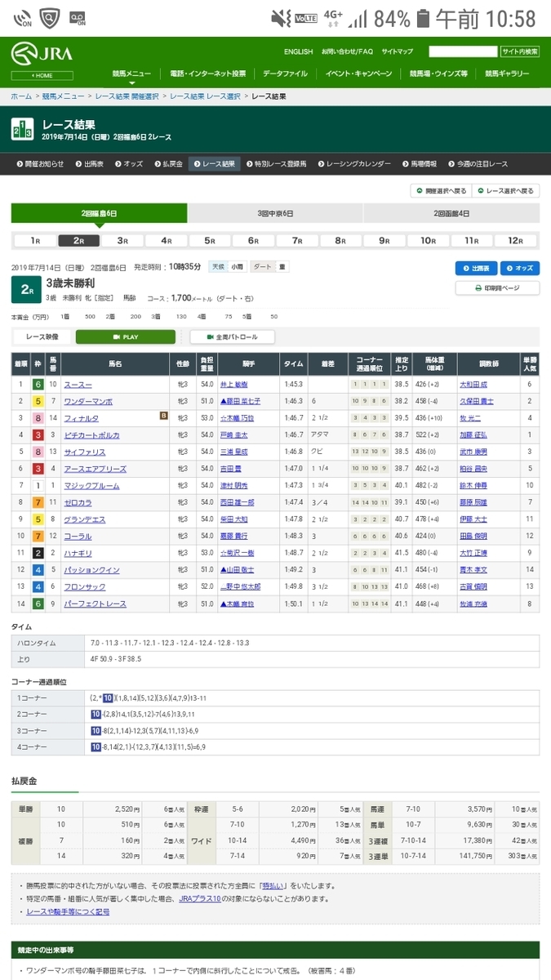Open trainer 加藤 征弘 profile
The width and height of the screenshot is (551, 980).
click(x=473, y=435)
